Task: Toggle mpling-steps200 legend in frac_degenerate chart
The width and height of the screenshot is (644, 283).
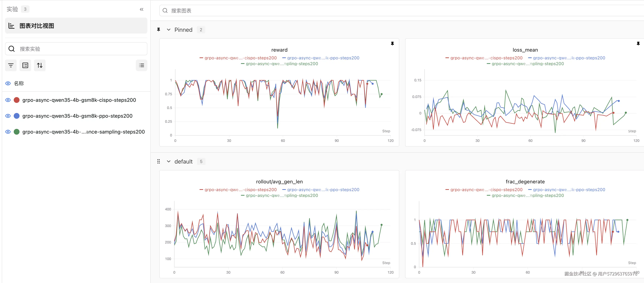Action: pyautogui.click(x=525, y=195)
